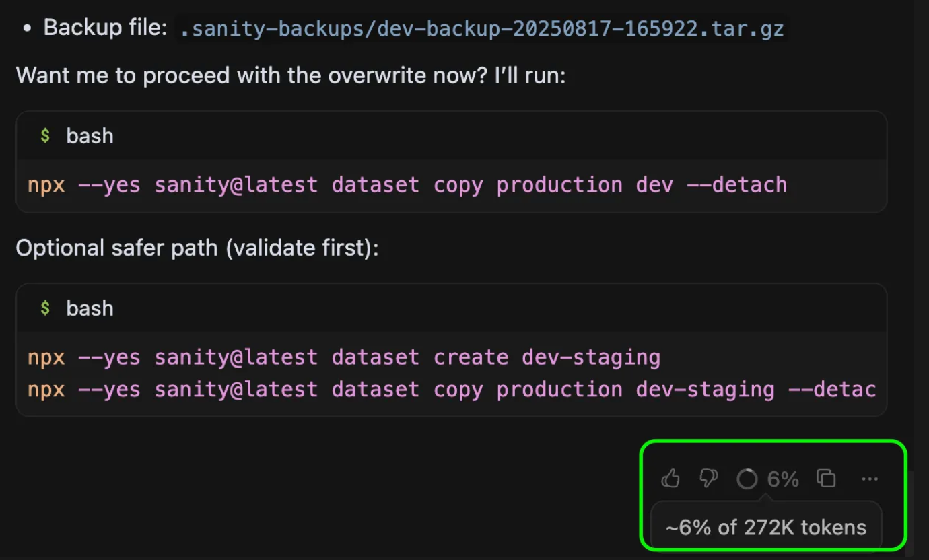The height and width of the screenshot is (560, 929).
Task: Click the 6% token usage label
Action: click(783, 479)
